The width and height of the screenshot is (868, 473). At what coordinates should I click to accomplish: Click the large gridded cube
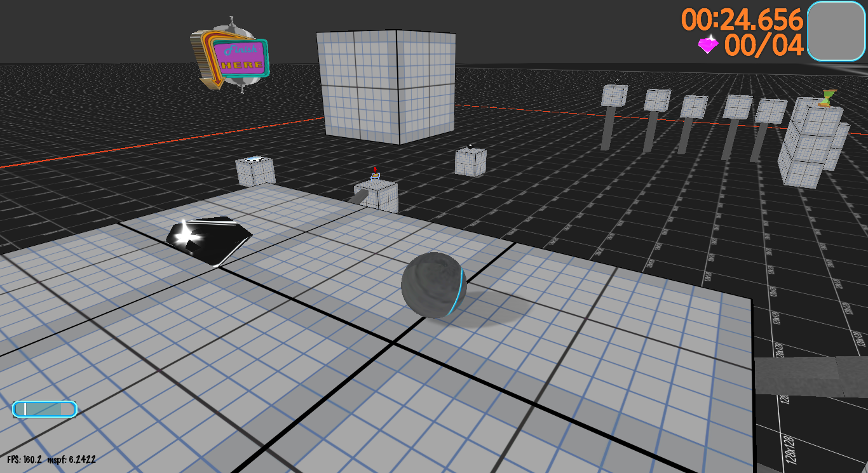pos(387,86)
